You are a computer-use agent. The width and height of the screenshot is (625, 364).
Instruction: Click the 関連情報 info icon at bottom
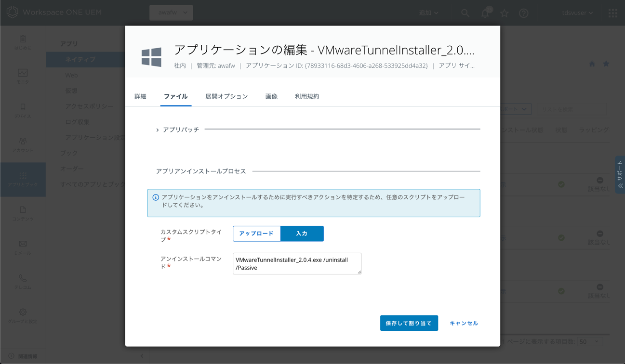coord(11,356)
